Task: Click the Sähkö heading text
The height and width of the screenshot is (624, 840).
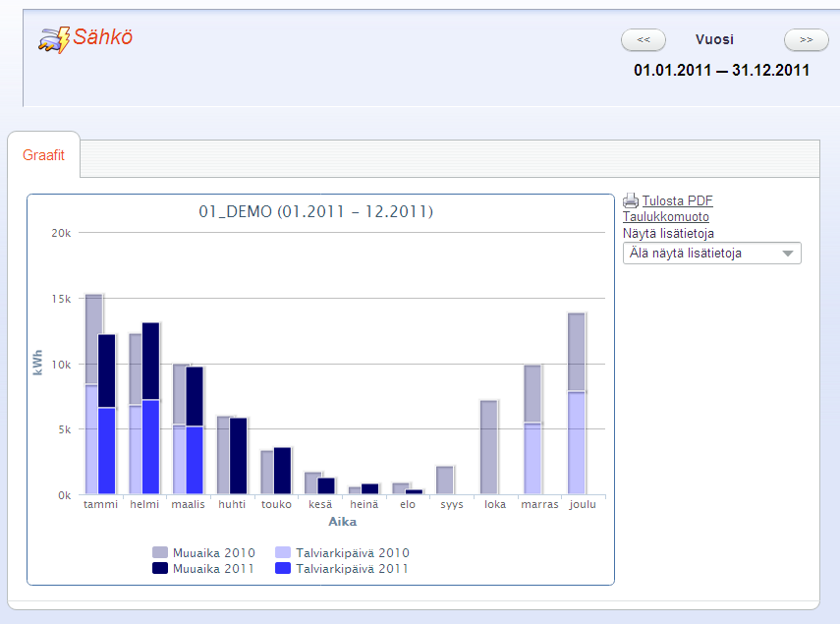Action: [103, 37]
